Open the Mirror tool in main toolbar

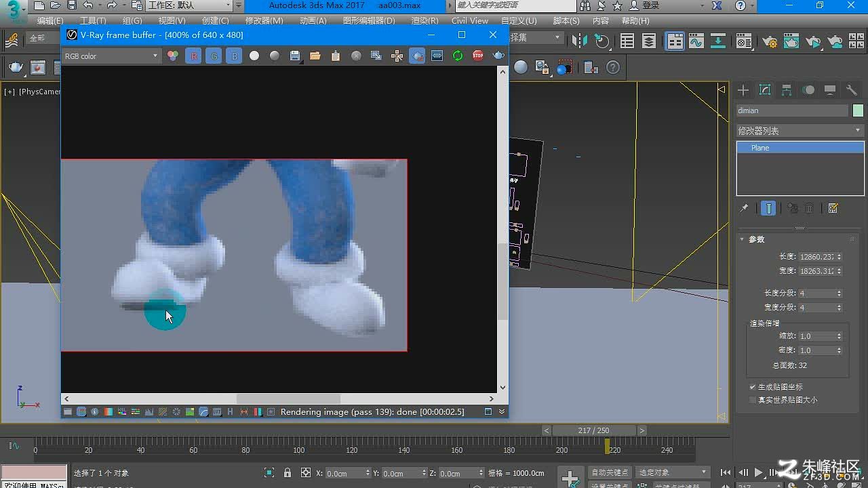tap(580, 41)
